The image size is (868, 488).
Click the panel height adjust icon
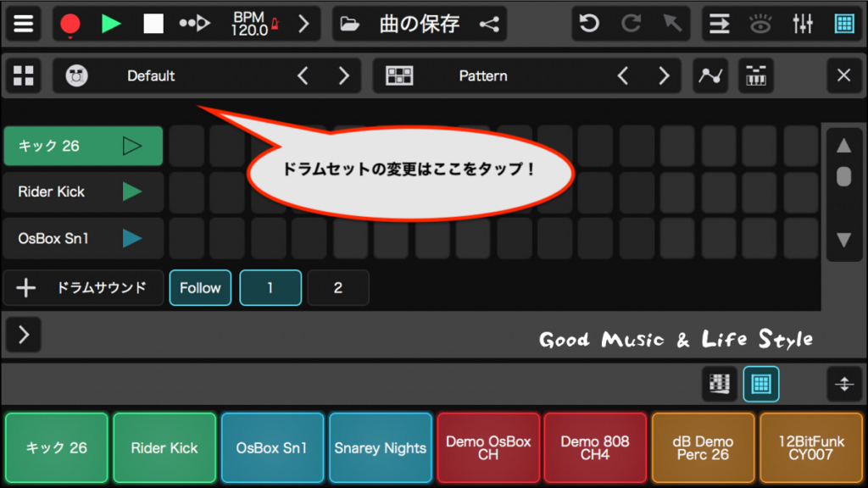point(844,384)
